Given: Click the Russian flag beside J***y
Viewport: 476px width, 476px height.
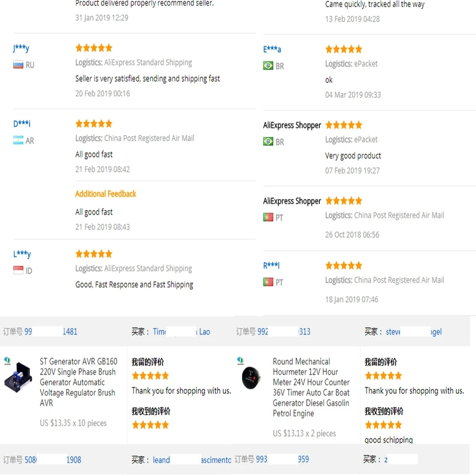Looking at the screenshot, I should [x=18, y=65].
